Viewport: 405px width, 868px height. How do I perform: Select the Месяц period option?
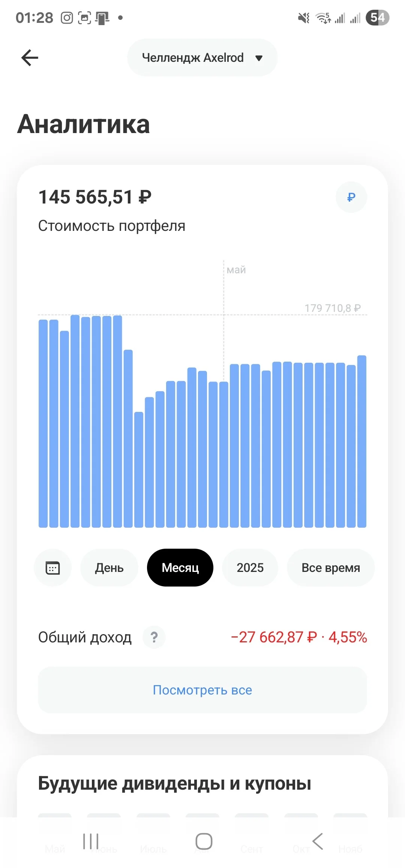180,568
